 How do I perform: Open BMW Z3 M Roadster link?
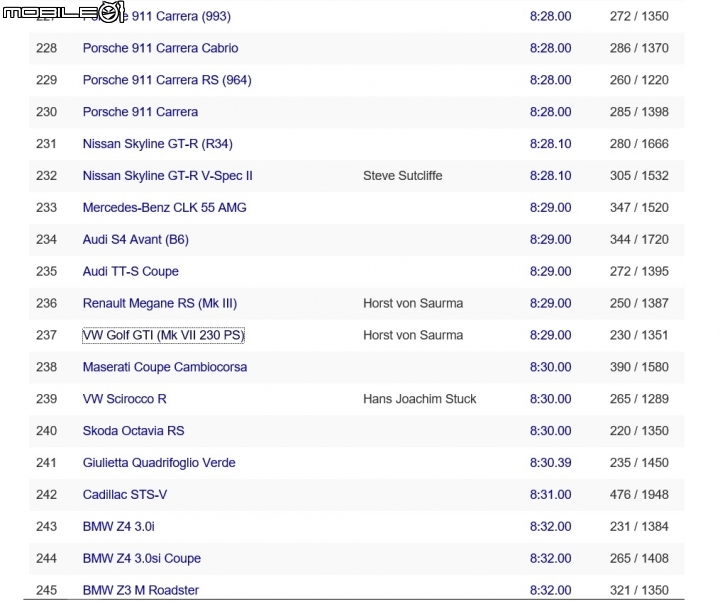point(141,590)
